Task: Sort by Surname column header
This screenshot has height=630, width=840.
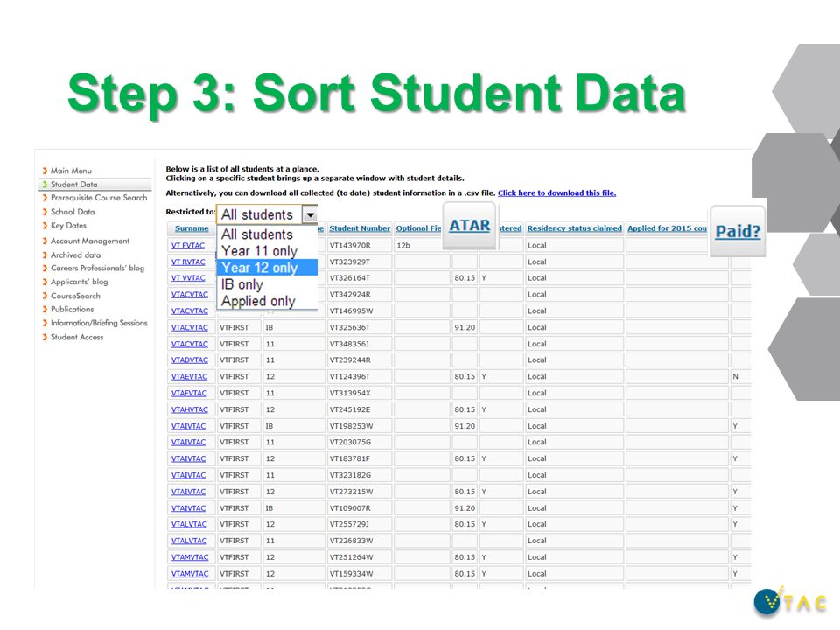Action: tap(192, 228)
